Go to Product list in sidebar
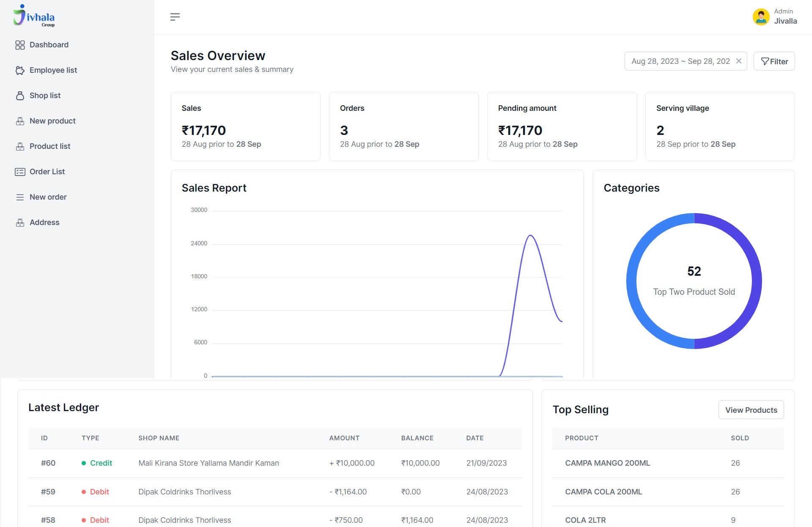This screenshot has height=527, width=812. point(49,146)
